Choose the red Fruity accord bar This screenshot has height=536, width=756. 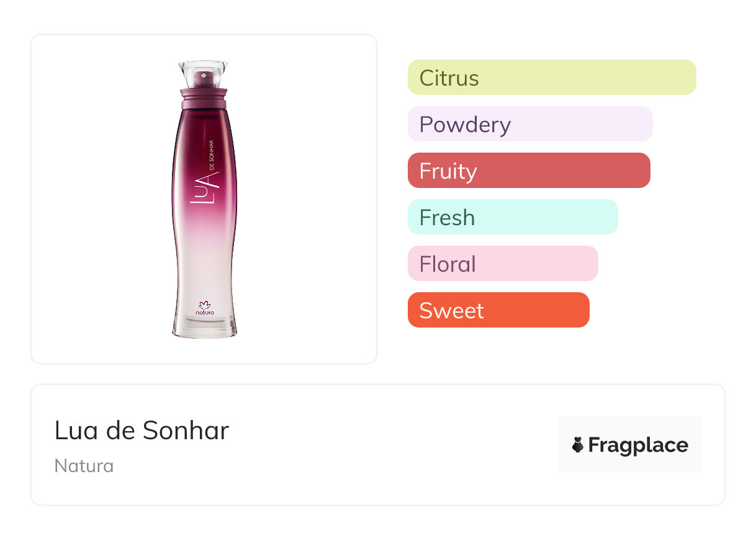click(528, 171)
